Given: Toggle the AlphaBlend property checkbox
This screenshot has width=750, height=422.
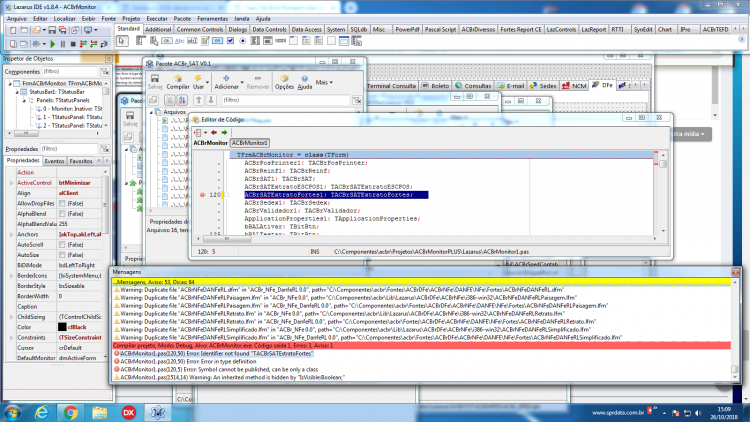Looking at the screenshot, I should point(62,214).
